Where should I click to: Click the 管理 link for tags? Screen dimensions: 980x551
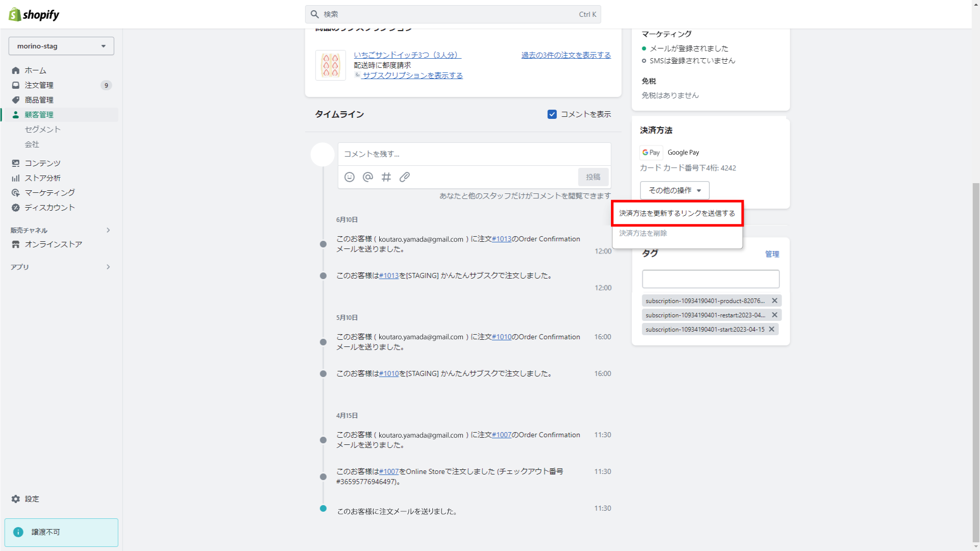click(772, 254)
